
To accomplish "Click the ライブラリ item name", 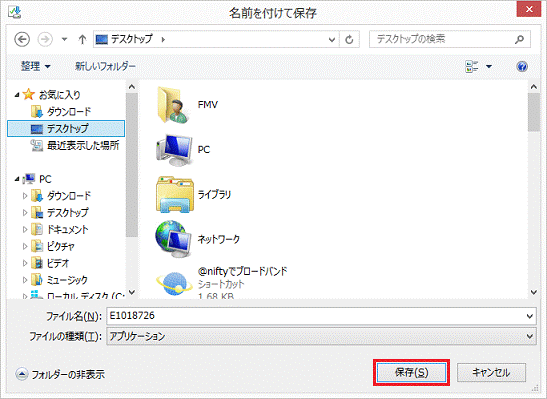I will (214, 194).
